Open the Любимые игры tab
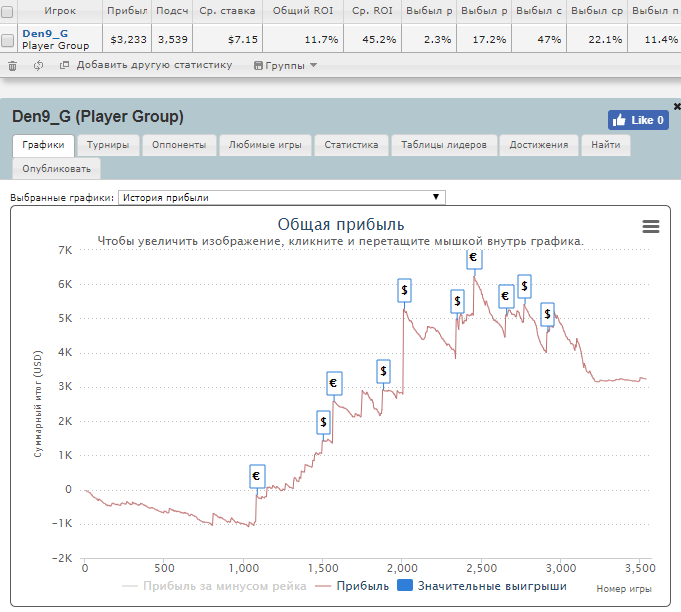 coord(265,145)
